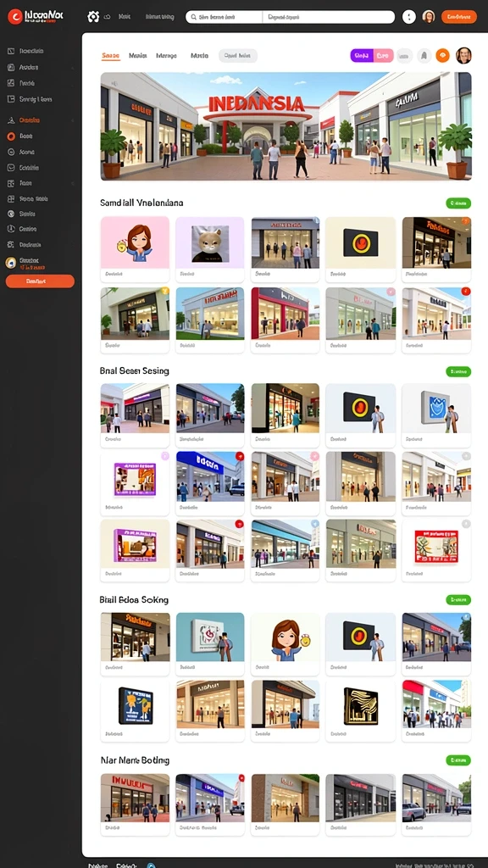Click the orange button in the top-right corner
This screenshot has height=868, width=488.
coord(458,17)
